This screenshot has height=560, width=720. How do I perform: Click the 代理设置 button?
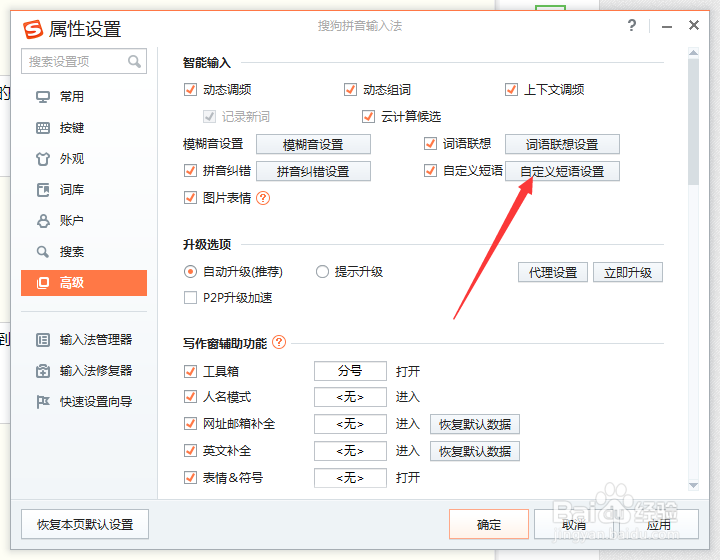(553, 273)
